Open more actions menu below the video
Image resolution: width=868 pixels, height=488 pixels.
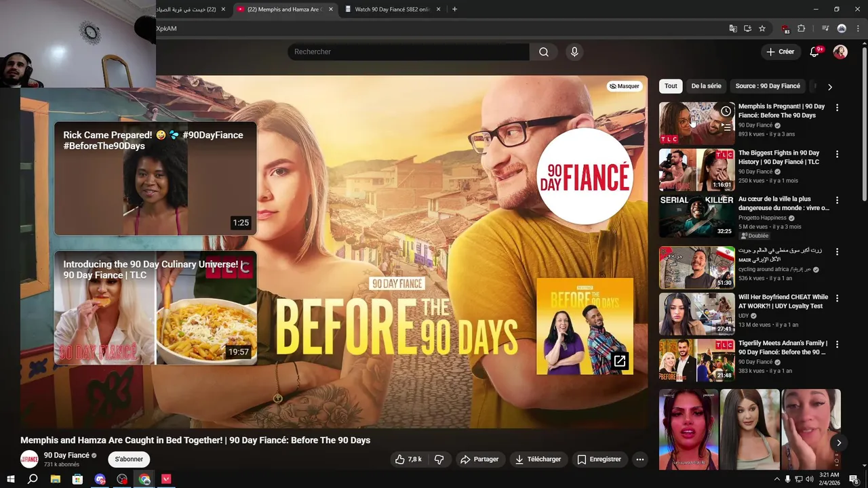click(x=639, y=460)
